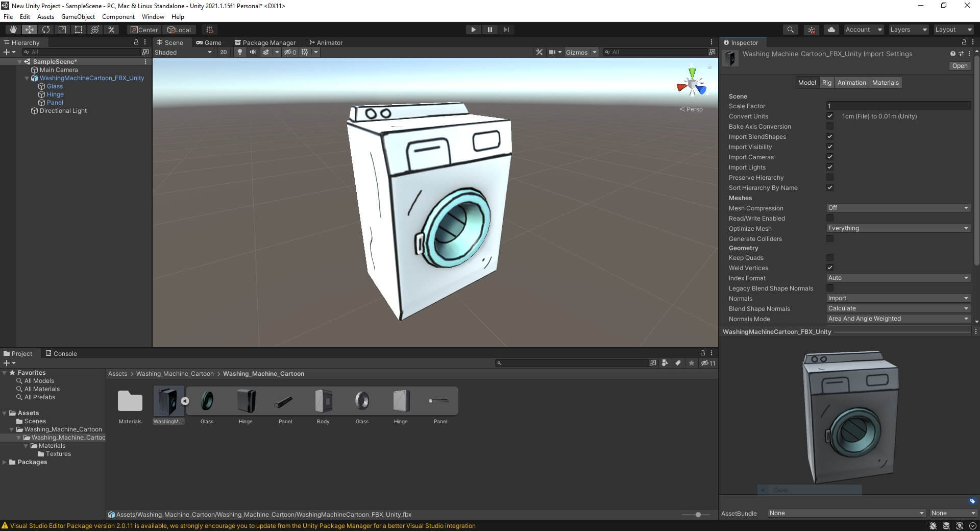The width and height of the screenshot is (980, 531).
Task: Collapse WashingMachineCartoon_FBX_Unity hierarchy item
Action: click(x=27, y=78)
